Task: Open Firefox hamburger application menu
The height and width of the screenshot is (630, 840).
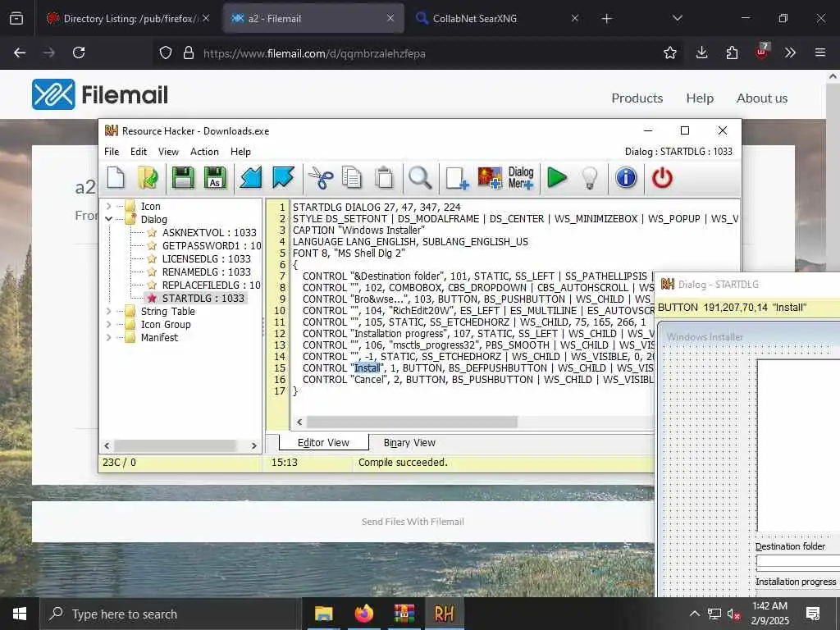Action: (819, 52)
